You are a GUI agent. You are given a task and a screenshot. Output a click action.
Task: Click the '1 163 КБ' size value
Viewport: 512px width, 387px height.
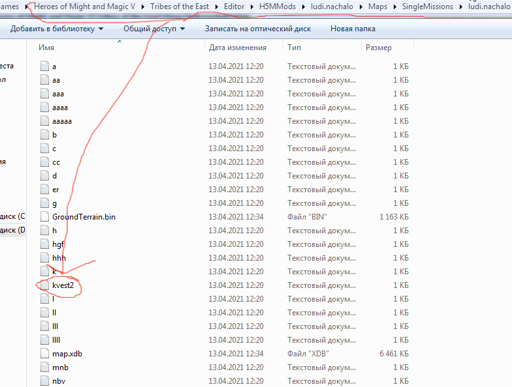pyautogui.click(x=394, y=217)
